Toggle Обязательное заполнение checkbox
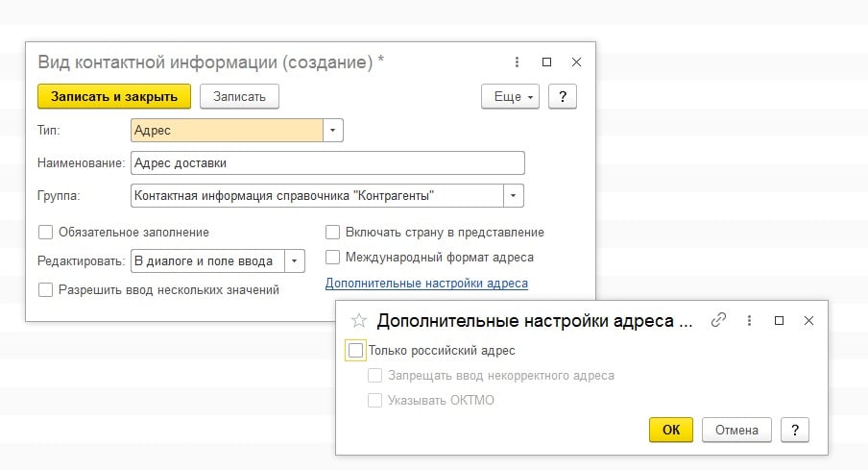 tap(45, 232)
